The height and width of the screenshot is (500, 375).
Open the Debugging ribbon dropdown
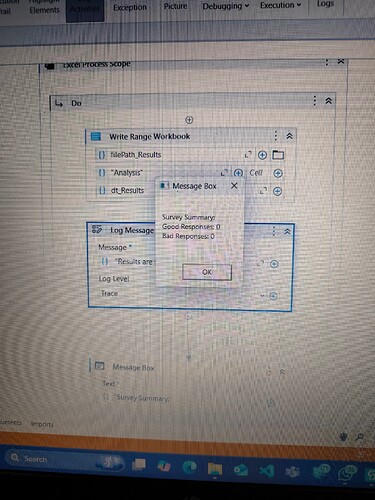pos(226,6)
